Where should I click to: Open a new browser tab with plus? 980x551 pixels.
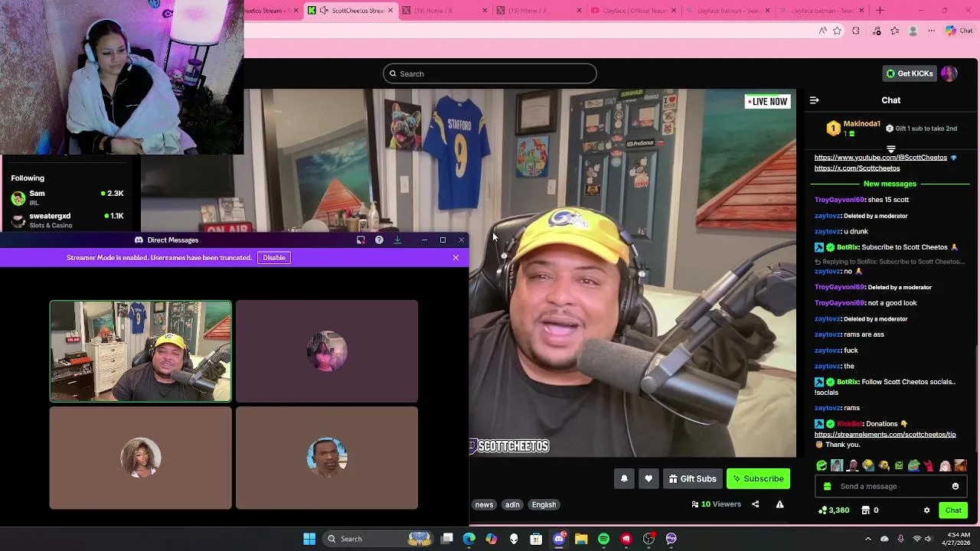(880, 11)
